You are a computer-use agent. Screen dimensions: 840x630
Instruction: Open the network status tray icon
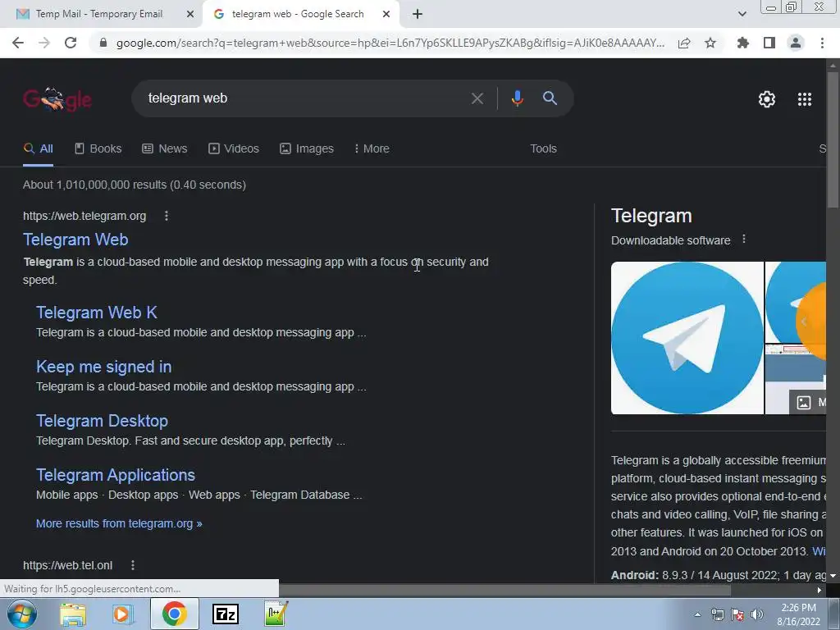click(x=717, y=615)
